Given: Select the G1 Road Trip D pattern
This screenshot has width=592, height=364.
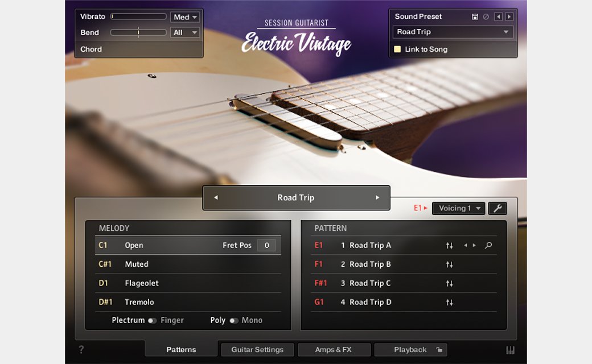Looking at the screenshot, I should click(404, 302).
